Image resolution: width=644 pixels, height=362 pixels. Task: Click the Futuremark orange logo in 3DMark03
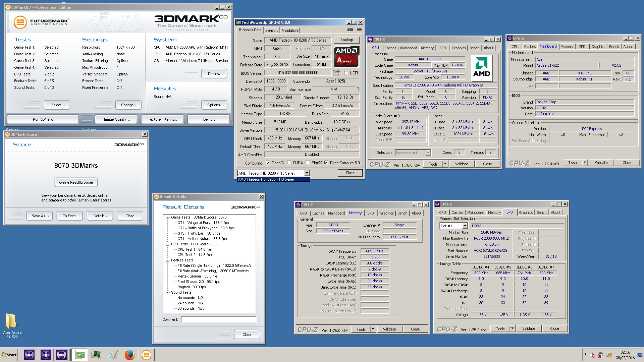20,22
